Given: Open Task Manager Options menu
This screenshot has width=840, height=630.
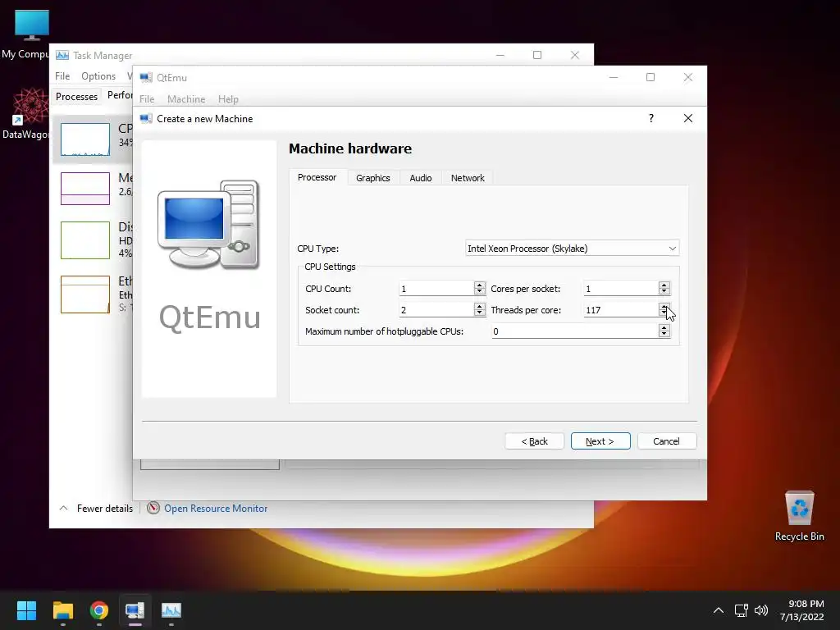Looking at the screenshot, I should pos(98,76).
